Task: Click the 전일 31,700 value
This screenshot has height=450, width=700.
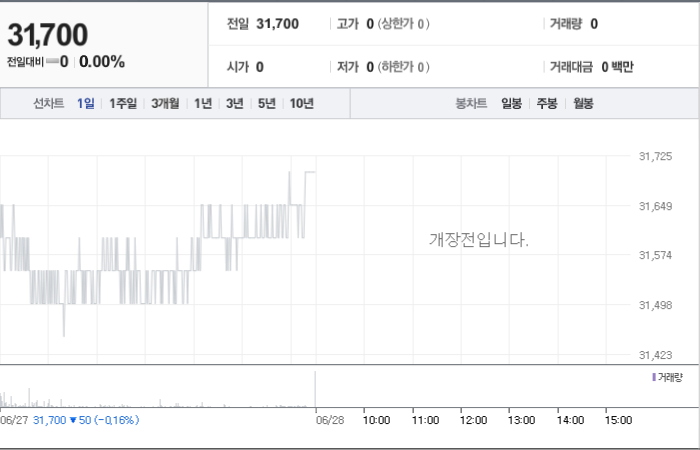Action: (x=277, y=24)
